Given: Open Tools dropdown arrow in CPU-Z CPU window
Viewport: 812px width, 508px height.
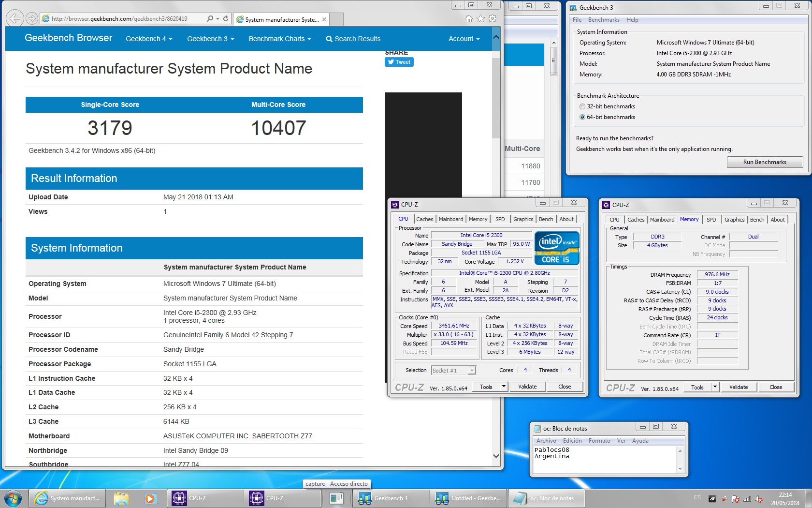Looking at the screenshot, I should point(504,387).
